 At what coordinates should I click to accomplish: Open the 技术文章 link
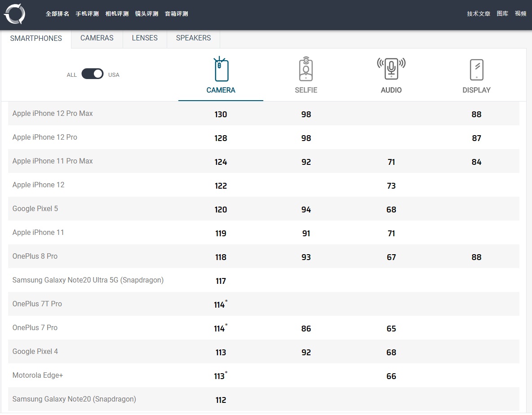pos(479,14)
